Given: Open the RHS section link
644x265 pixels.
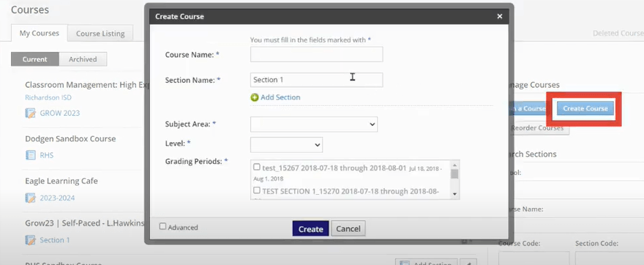Looking at the screenshot, I should [x=46, y=155].
